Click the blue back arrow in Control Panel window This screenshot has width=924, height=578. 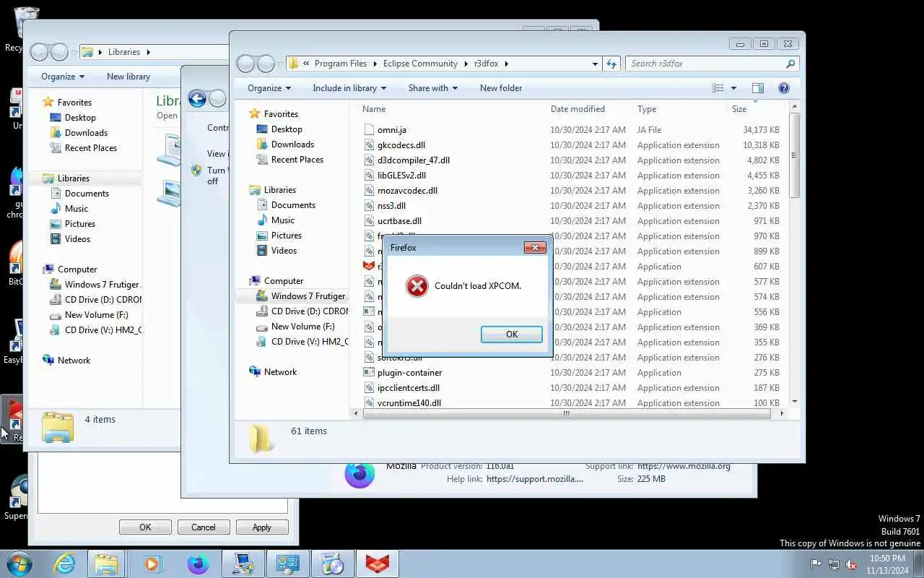[x=197, y=99]
